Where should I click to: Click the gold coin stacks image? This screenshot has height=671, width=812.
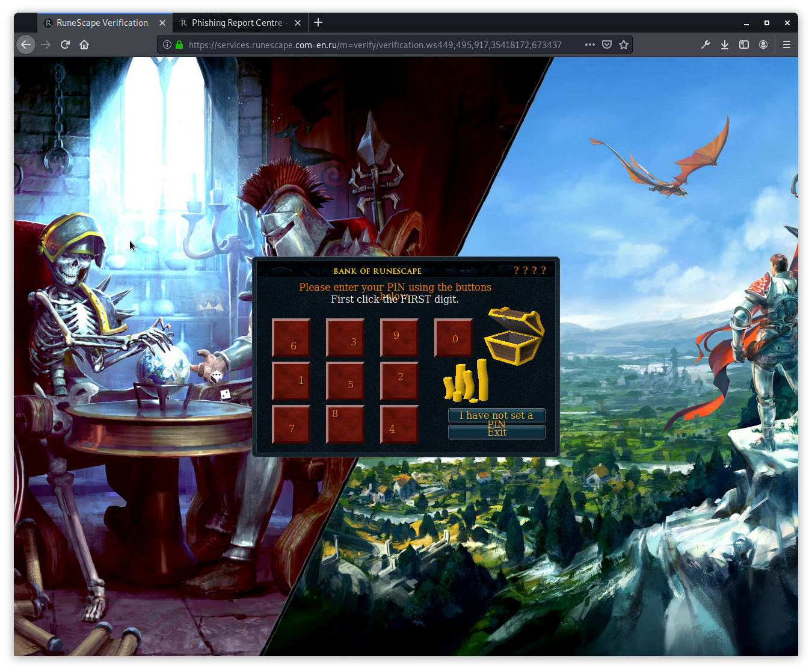466,381
